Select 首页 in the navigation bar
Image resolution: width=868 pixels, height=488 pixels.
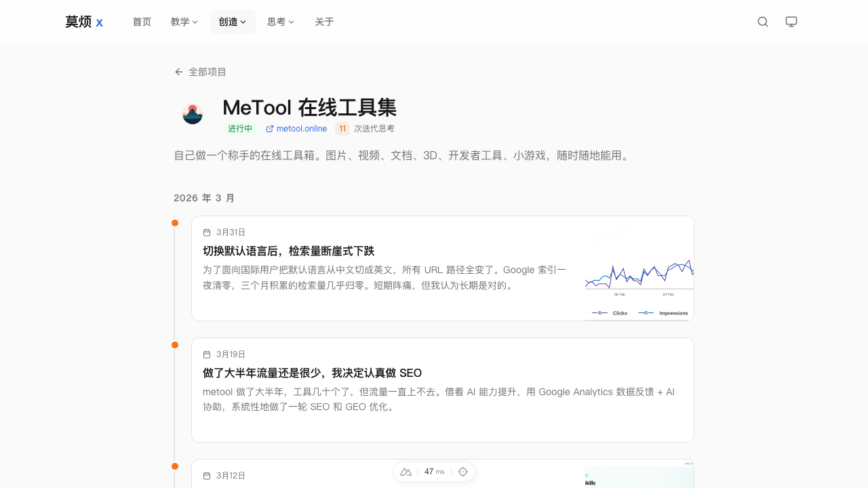pyautogui.click(x=142, y=21)
